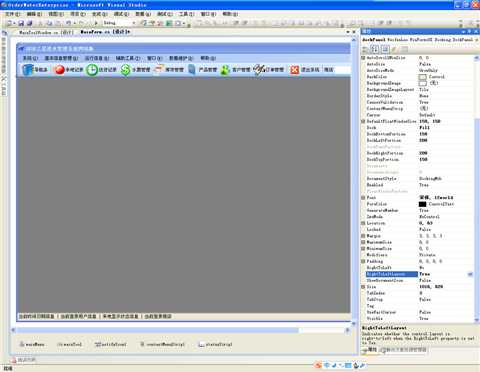This screenshot has height=372, width=480.
Task: Click the green people 客户管理 toolbar icon
Action: pos(225,70)
